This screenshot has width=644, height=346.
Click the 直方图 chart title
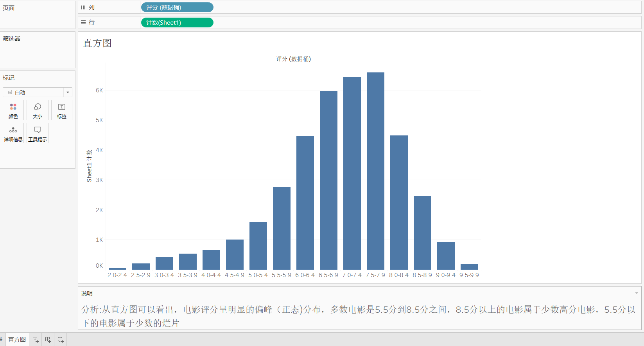click(97, 43)
